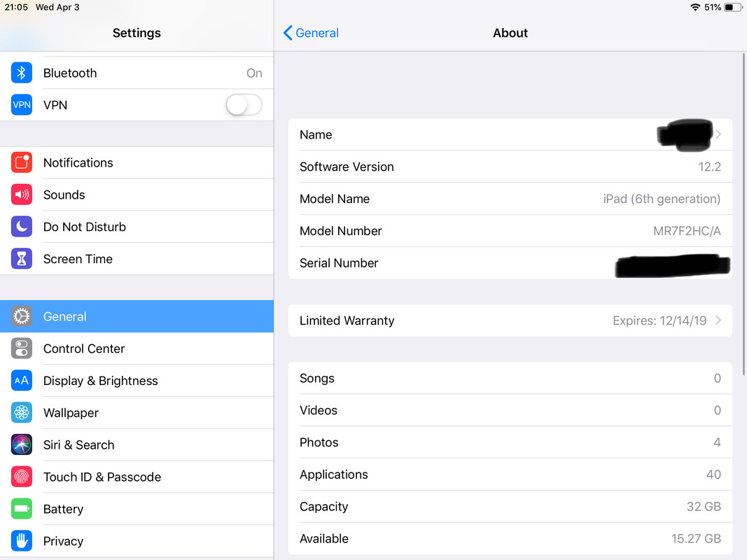Open Screen Time settings label
747x560 pixels.
tap(78, 258)
